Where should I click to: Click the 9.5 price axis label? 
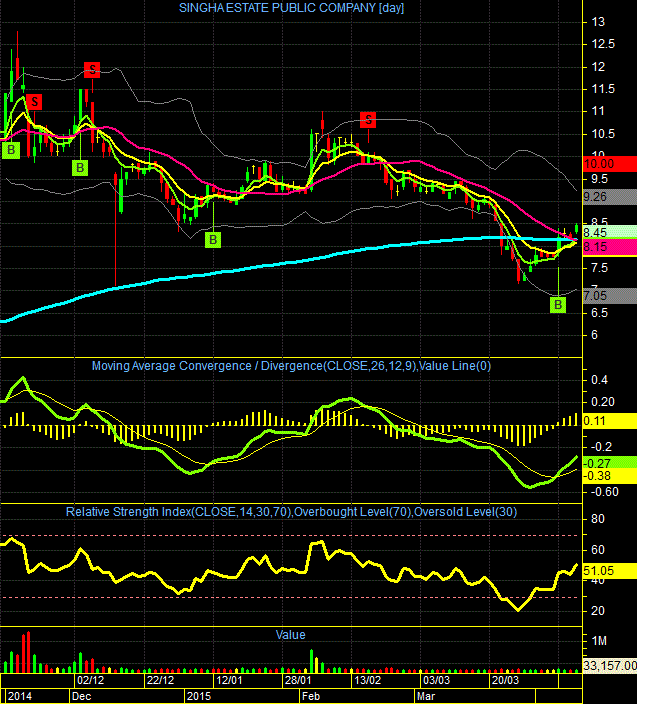tap(599, 179)
